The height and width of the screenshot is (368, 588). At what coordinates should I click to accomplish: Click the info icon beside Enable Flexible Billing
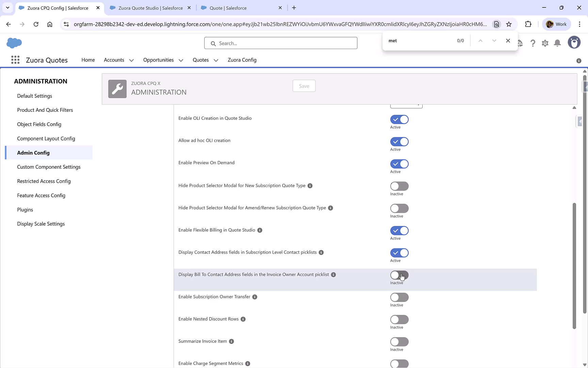point(260,230)
